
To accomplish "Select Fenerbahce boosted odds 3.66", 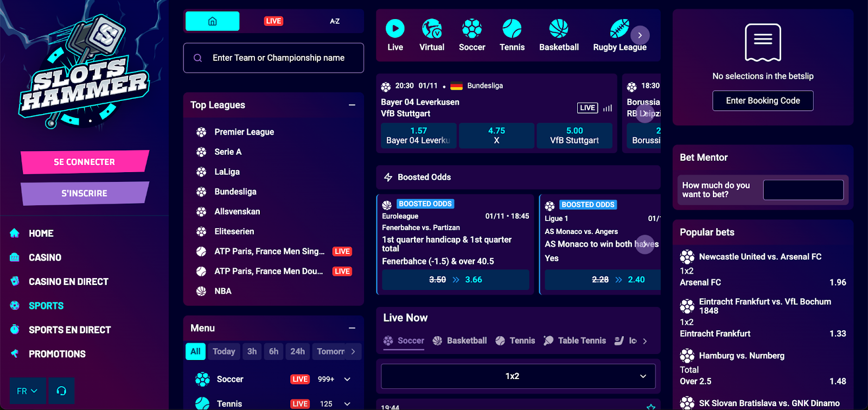I will (456, 280).
